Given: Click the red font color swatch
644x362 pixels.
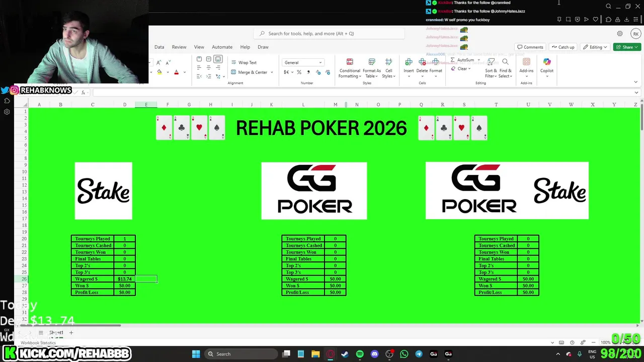Looking at the screenshot, I should click(176, 72).
